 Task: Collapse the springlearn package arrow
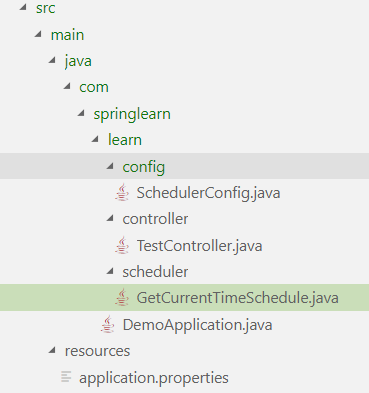point(81,113)
